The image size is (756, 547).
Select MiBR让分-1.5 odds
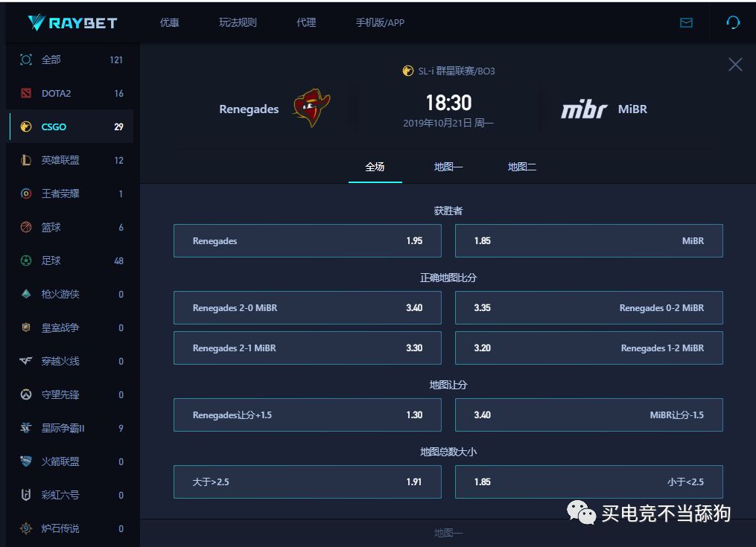click(588, 415)
